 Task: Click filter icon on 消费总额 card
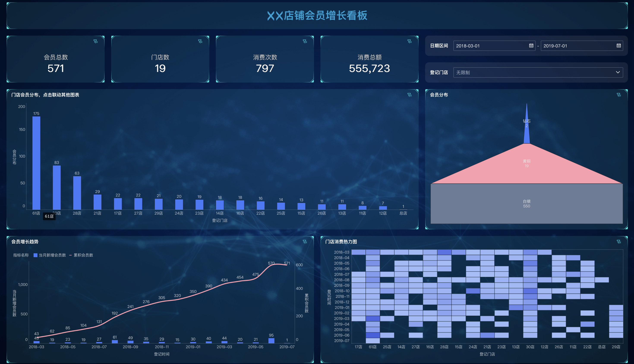[409, 41]
